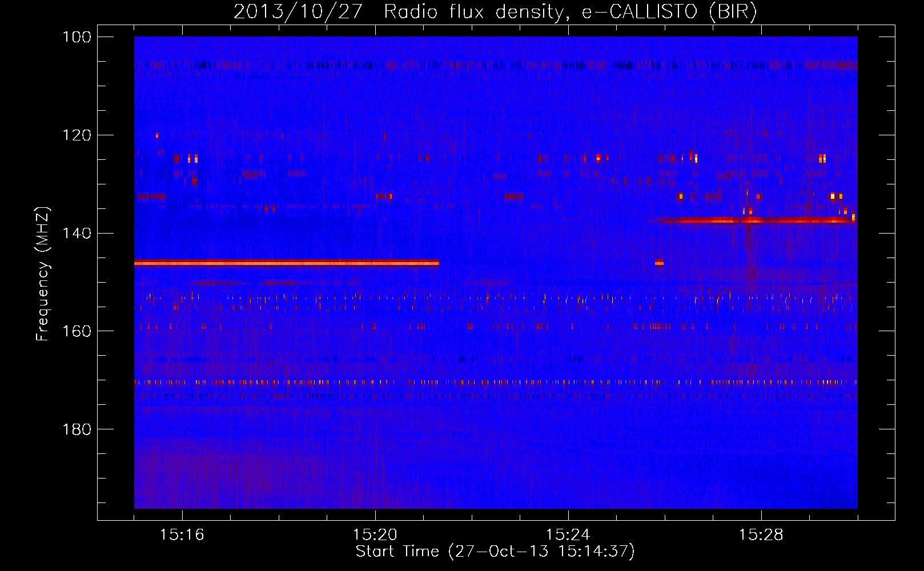
Task: Click the 15:20 time tick label
Action: (x=375, y=535)
